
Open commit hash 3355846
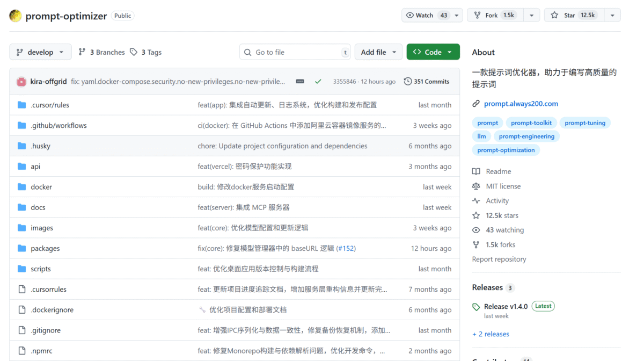345,82
